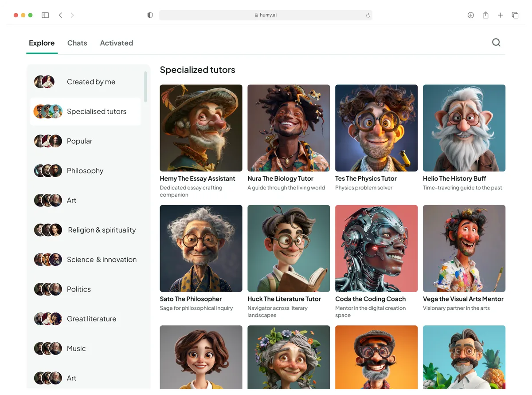532x395 pixels.
Task: Open Nura The Biology Tutor link
Action: (x=280, y=178)
